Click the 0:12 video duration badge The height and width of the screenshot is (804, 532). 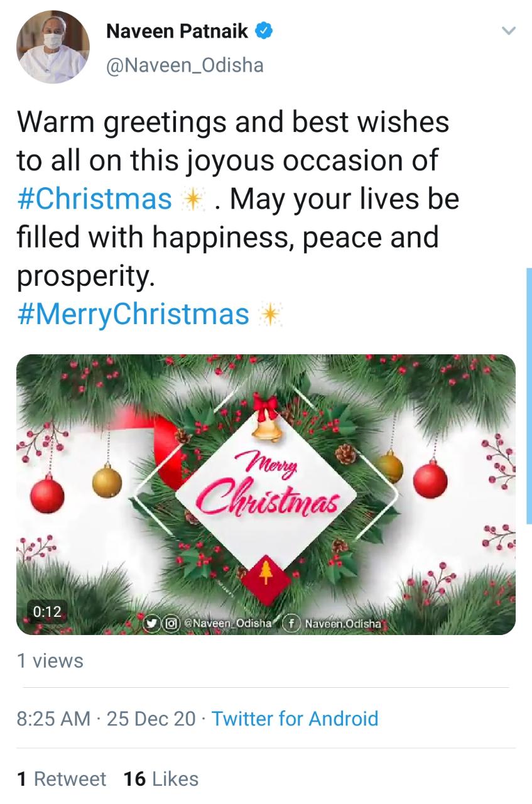pyautogui.click(x=47, y=611)
